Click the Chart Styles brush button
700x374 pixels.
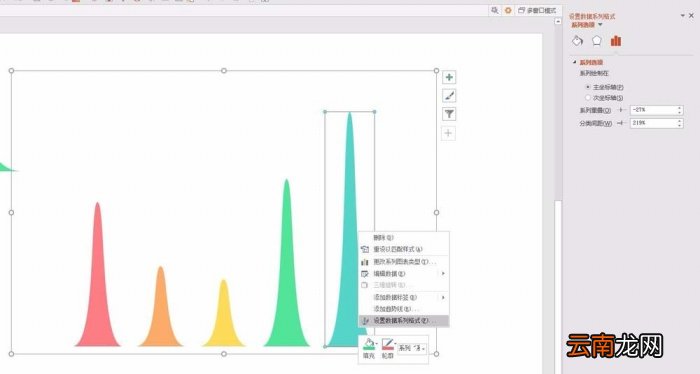point(449,96)
